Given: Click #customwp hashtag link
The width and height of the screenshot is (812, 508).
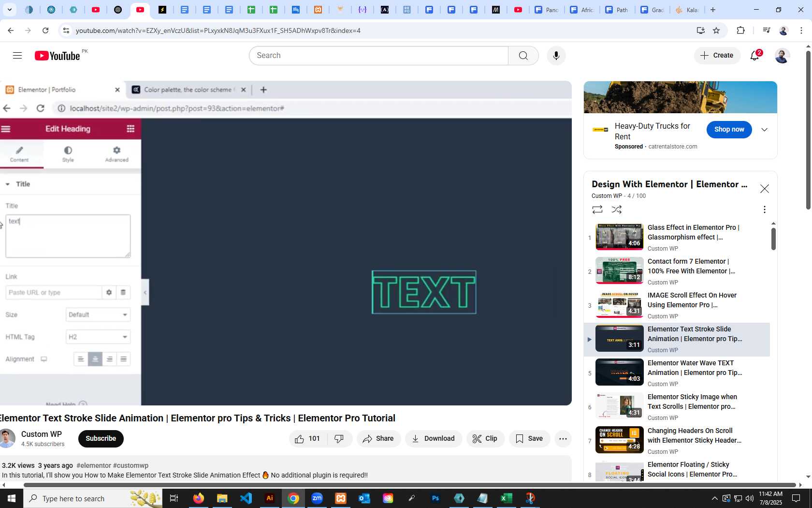Looking at the screenshot, I should (130, 465).
